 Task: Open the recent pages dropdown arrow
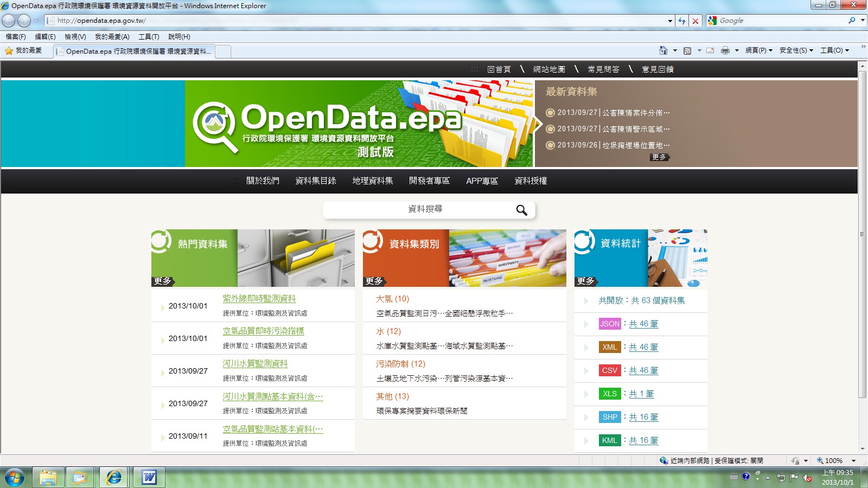[36, 21]
